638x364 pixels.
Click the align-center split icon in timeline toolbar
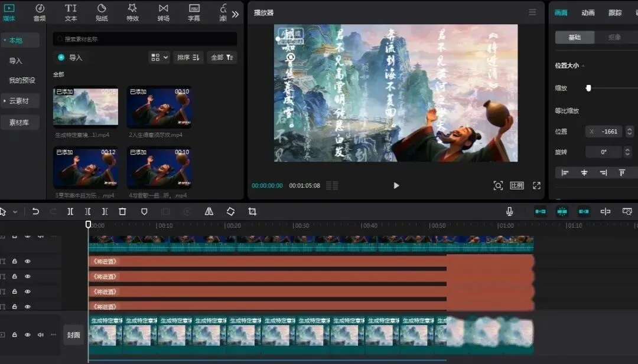coord(605,211)
